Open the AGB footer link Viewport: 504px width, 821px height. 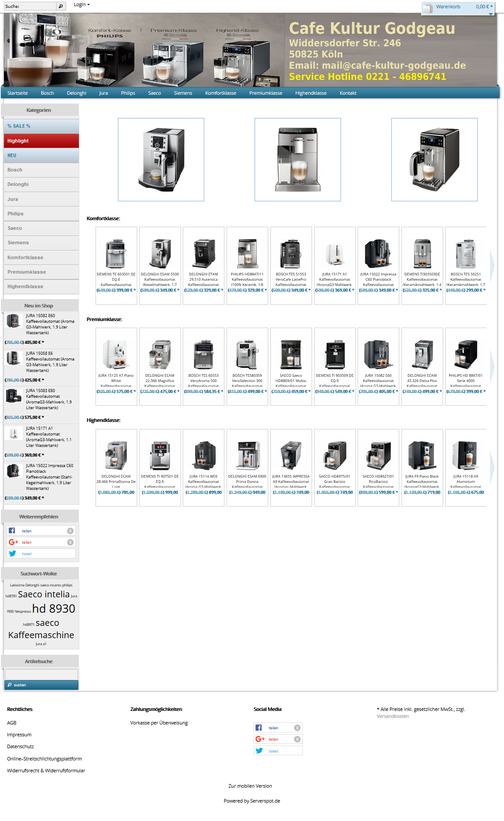[x=12, y=723]
